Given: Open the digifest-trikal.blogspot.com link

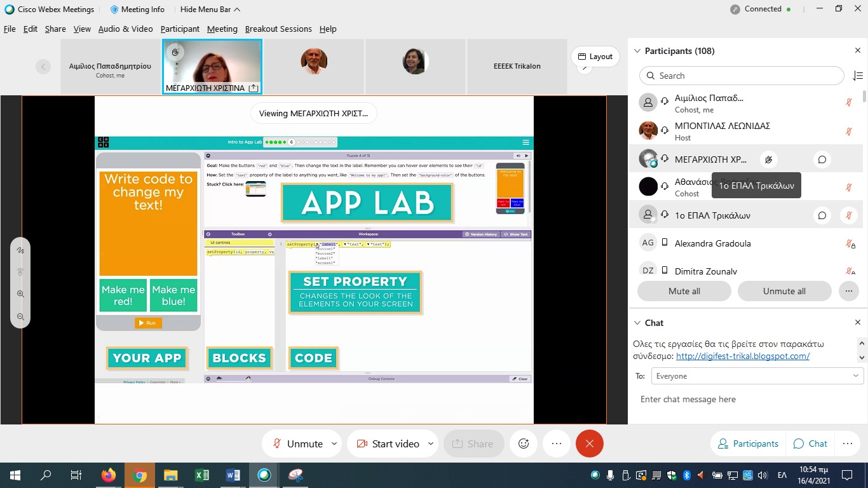Looking at the screenshot, I should pos(743,356).
